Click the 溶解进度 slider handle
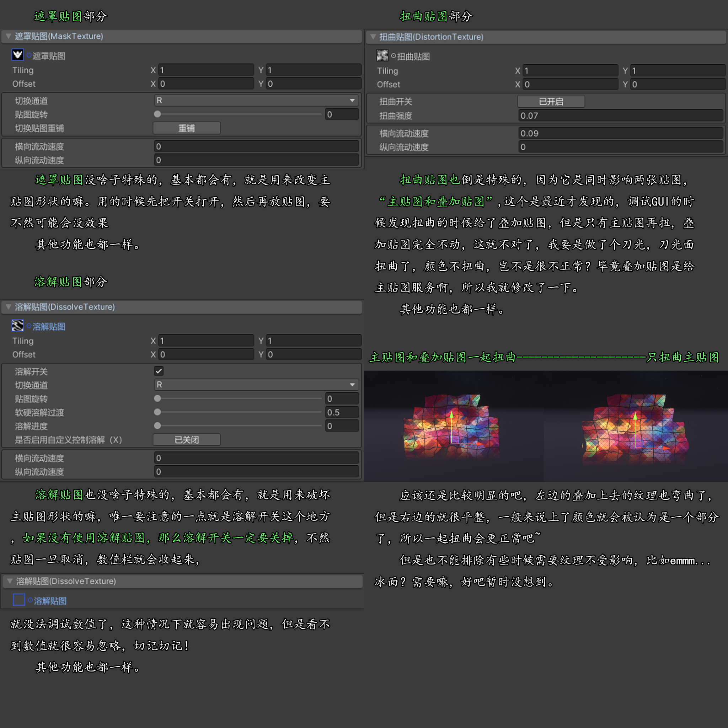The width and height of the screenshot is (728, 728). 157,426
